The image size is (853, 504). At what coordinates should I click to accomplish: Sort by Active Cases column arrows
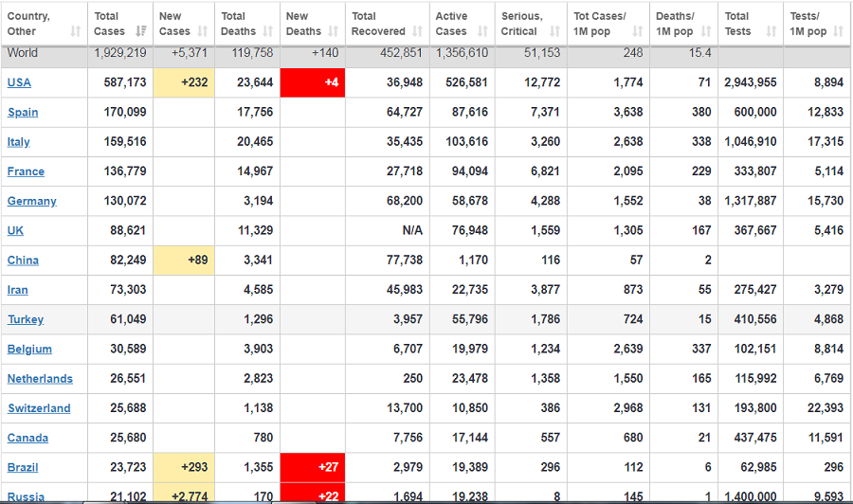[482, 31]
